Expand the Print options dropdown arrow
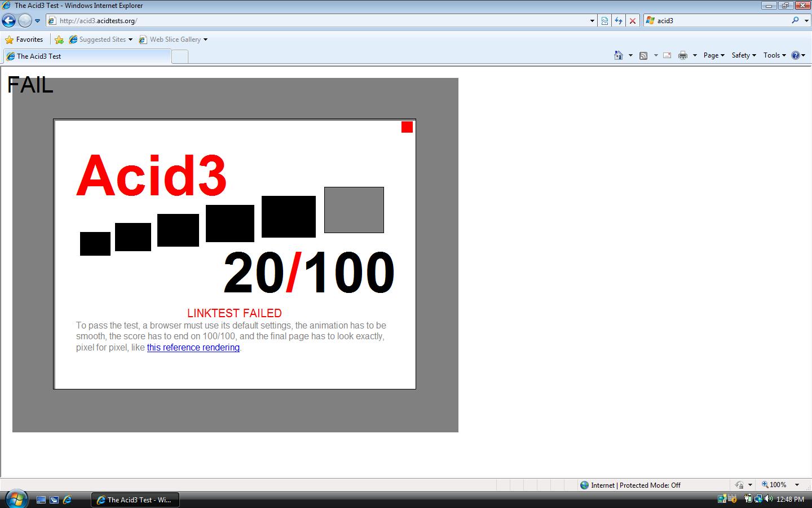Viewport: 812px width, 508px height. click(695, 55)
